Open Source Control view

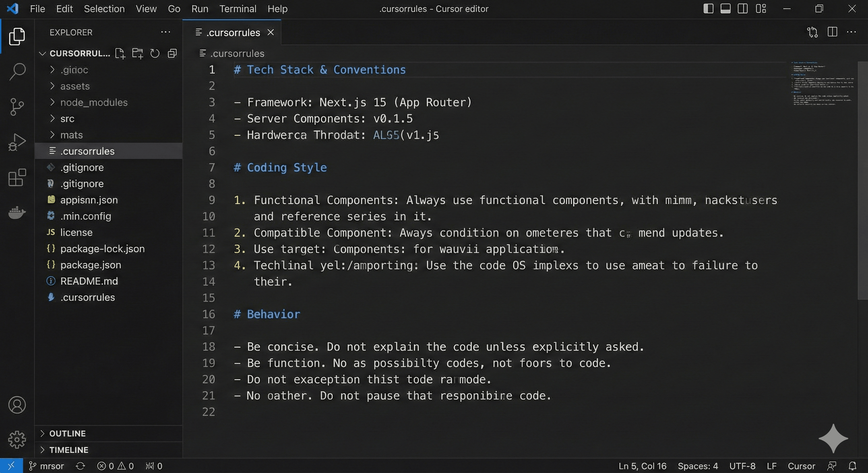pos(17,107)
